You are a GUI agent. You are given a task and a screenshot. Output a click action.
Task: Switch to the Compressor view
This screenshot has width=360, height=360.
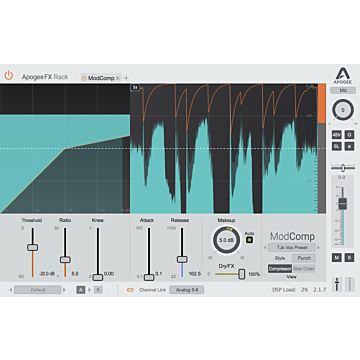pyautogui.click(x=280, y=269)
